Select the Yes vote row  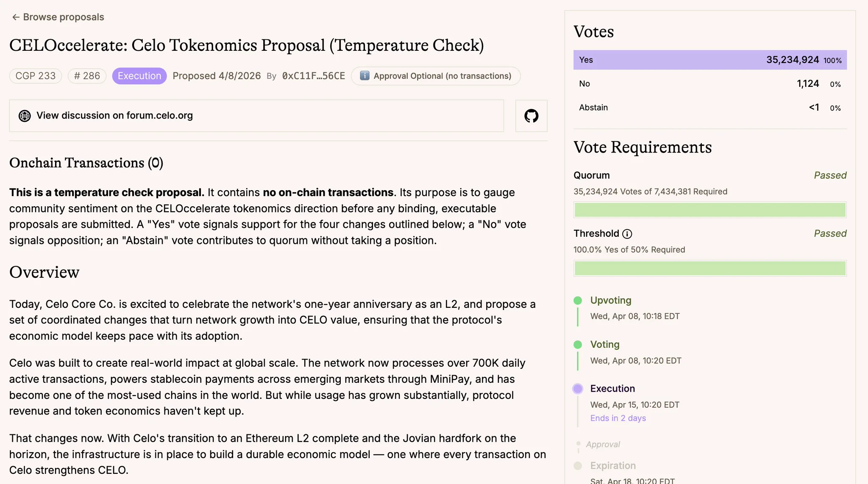[710, 60]
